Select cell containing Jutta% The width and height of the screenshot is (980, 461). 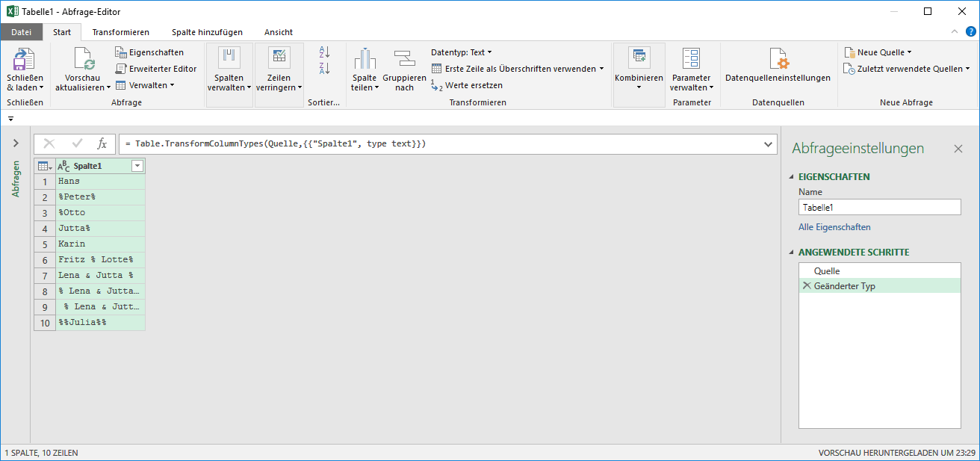[101, 229]
